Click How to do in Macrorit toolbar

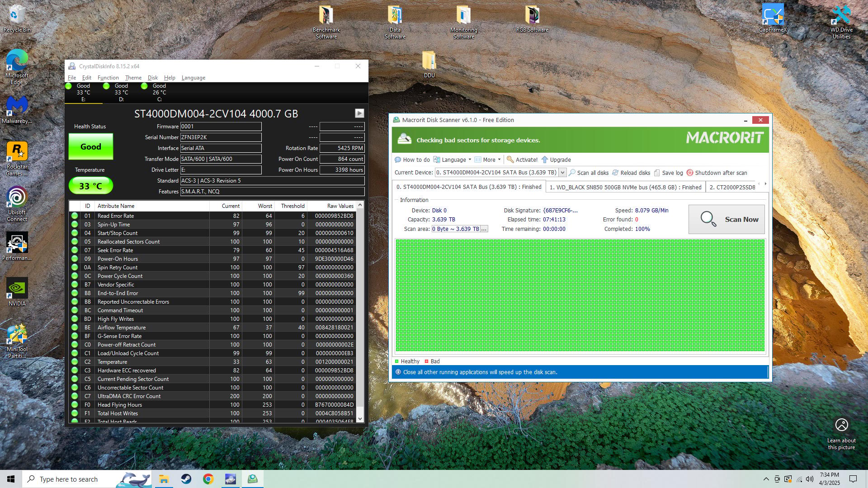[x=412, y=160]
